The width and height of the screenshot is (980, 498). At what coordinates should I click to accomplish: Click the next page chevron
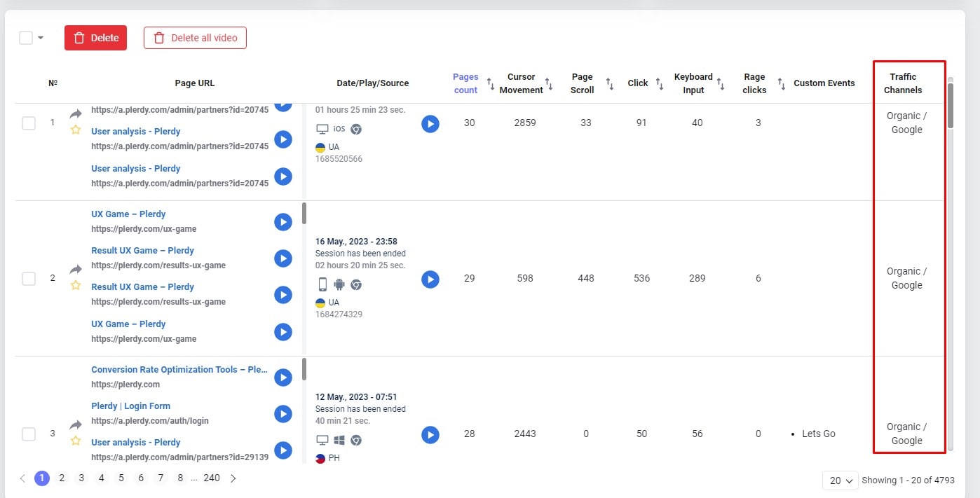coord(233,478)
